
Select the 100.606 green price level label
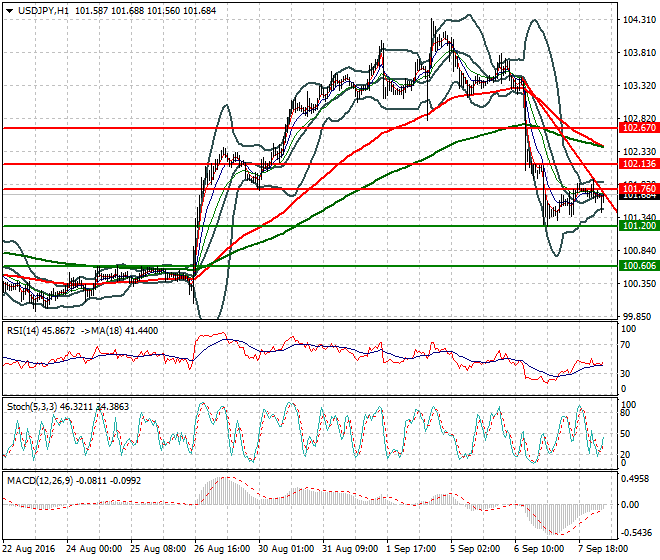(x=639, y=266)
